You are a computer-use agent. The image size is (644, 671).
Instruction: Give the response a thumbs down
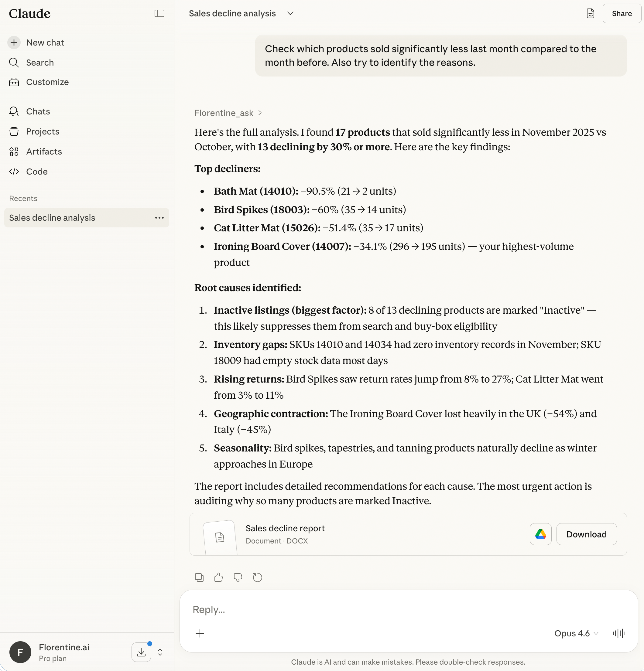pyautogui.click(x=238, y=577)
